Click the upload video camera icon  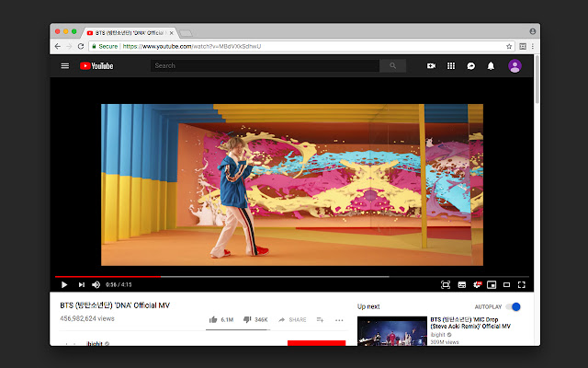[x=431, y=65]
